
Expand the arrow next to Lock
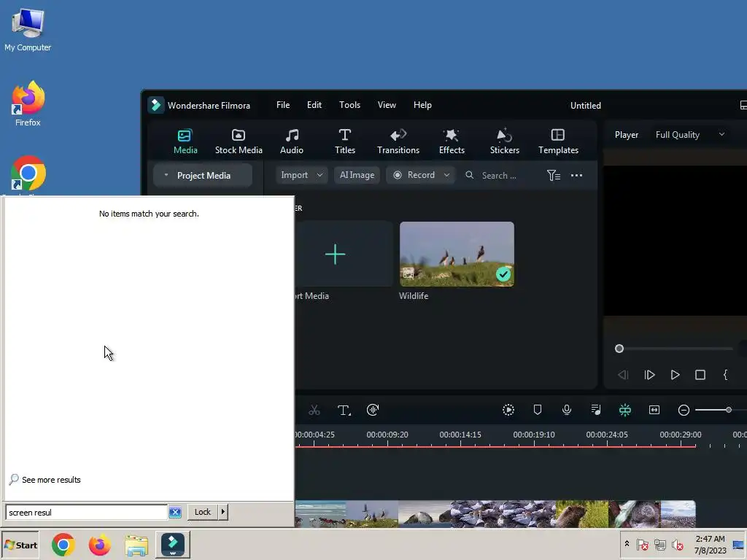(223, 512)
